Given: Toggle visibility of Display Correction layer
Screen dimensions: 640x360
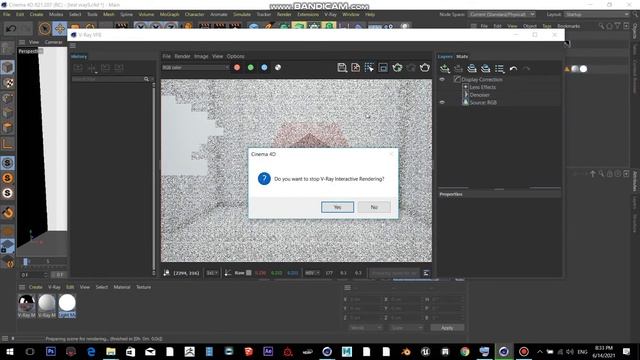Looking at the screenshot, I should [x=442, y=79].
